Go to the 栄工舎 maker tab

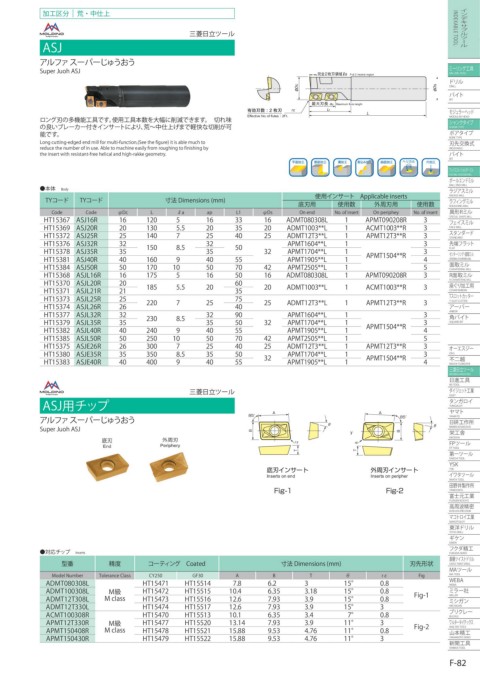(x=464, y=433)
